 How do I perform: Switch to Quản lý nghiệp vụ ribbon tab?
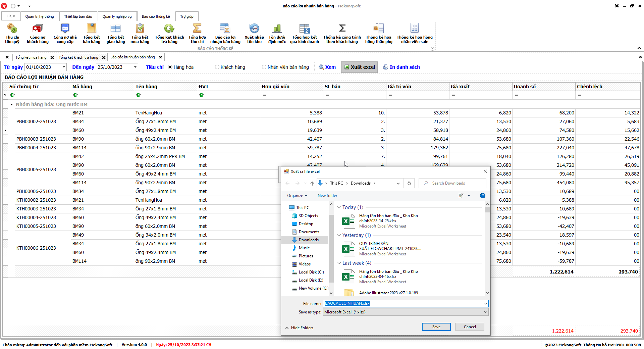pyautogui.click(x=117, y=16)
